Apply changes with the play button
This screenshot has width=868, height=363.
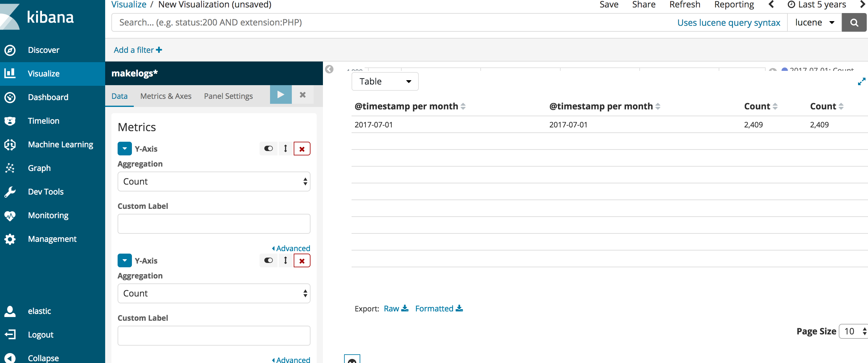point(280,95)
